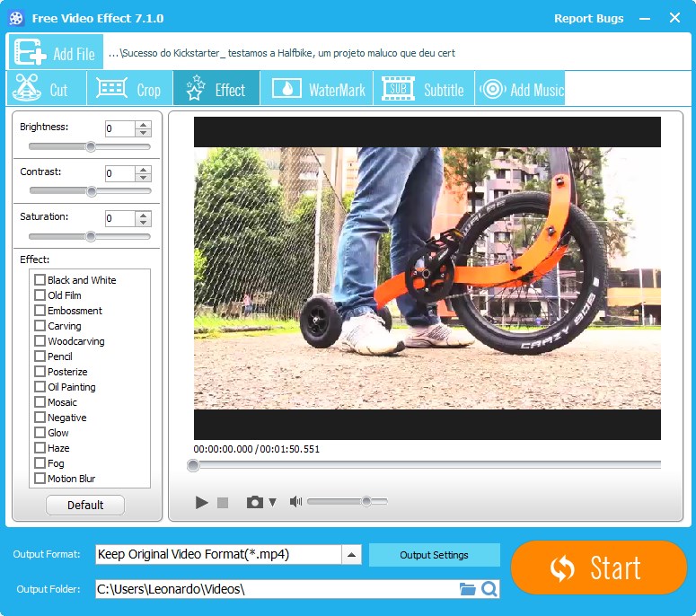Mute audio via the speaker icon

tap(295, 502)
